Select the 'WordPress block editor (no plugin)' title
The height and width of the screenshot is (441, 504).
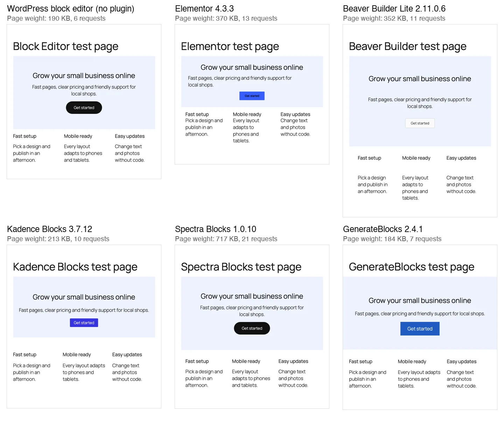pos(71,9)
